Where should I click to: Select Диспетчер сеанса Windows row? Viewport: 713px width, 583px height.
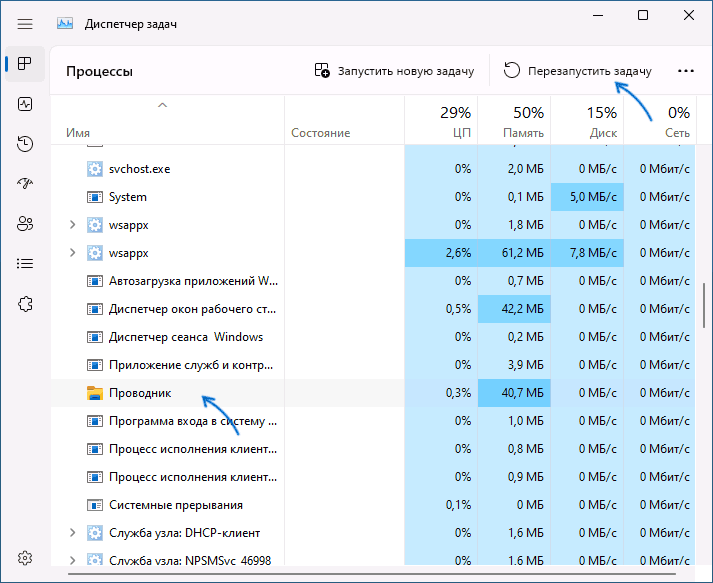(373, 337)
